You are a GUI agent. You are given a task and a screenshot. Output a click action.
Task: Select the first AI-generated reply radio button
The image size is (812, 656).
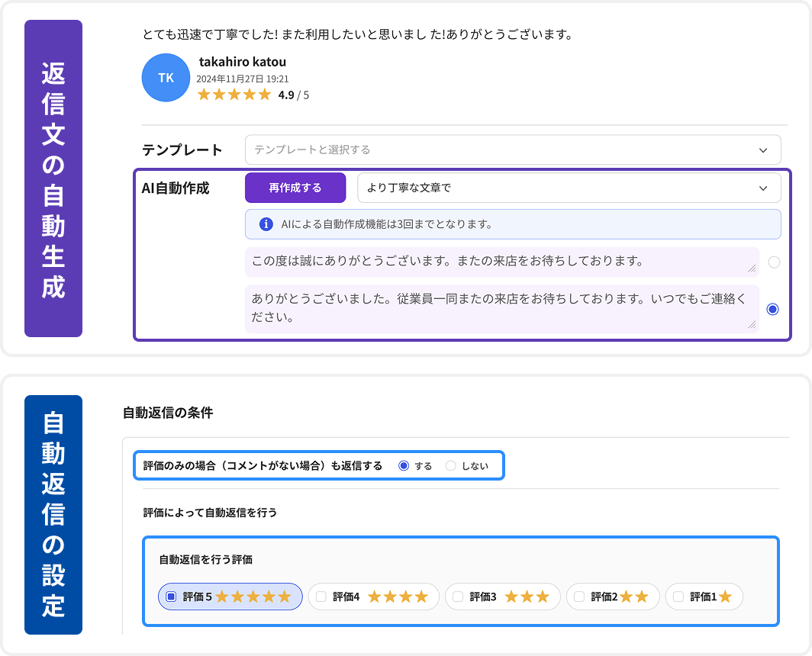click(775, 262)
